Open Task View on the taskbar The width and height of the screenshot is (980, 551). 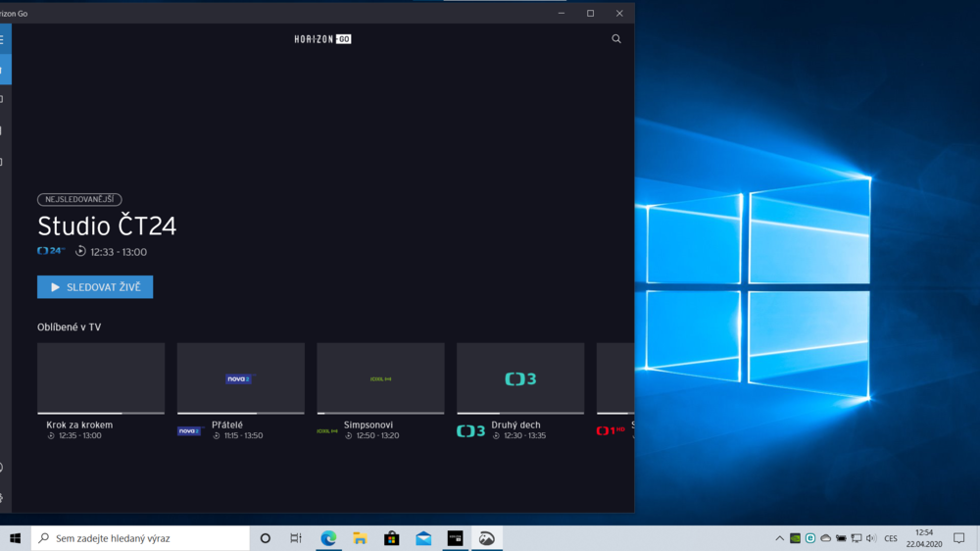pos(296,538)
